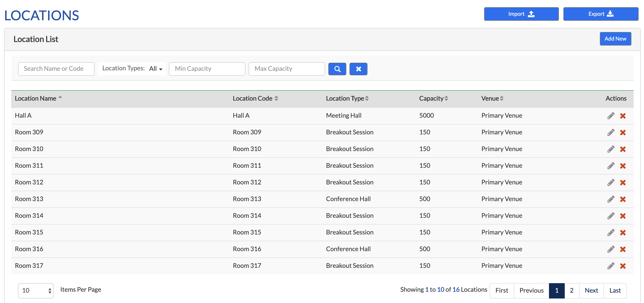Delete the Room 317 row

pos(623,266)
